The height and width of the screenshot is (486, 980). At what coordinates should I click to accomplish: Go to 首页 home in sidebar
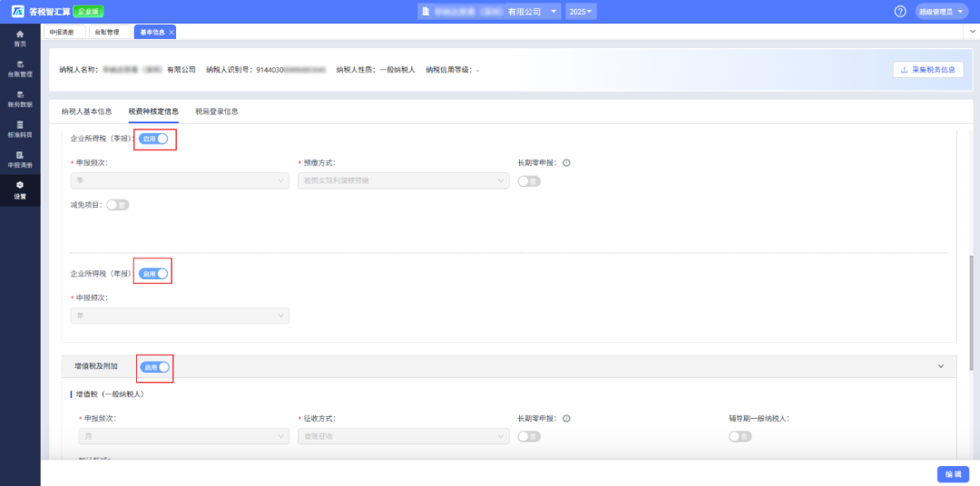pos(20,38)
